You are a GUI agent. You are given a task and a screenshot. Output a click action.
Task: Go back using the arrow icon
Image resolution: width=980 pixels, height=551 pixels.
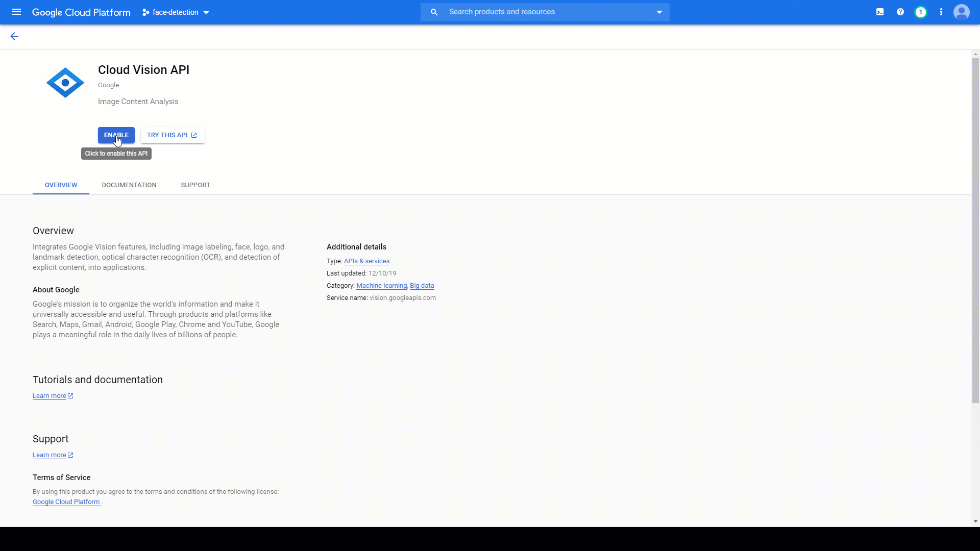pos(14,36)
